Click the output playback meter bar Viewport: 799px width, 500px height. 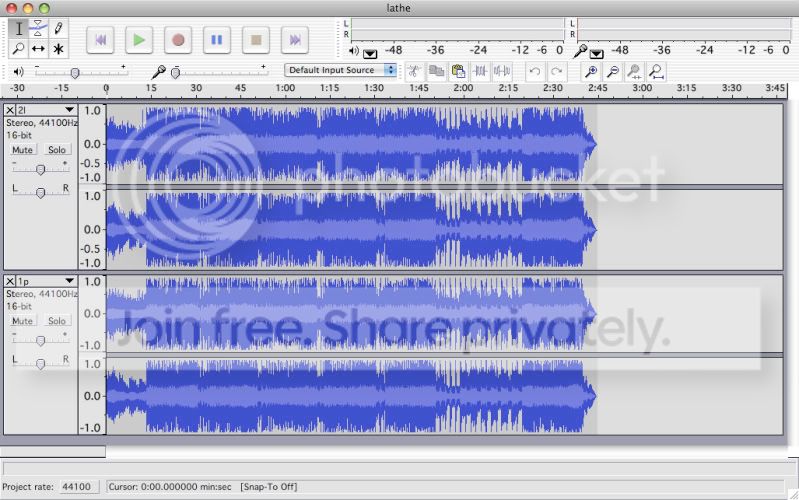(x=457, y=30)
